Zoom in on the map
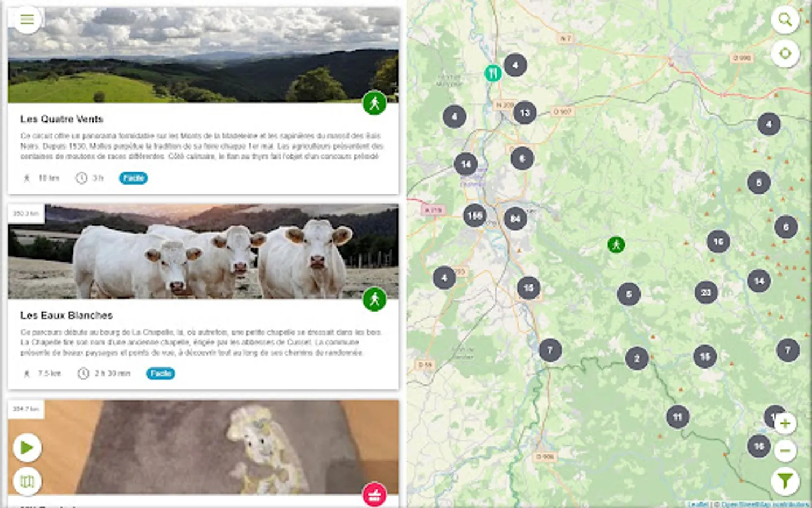 (x=785, y=423)
